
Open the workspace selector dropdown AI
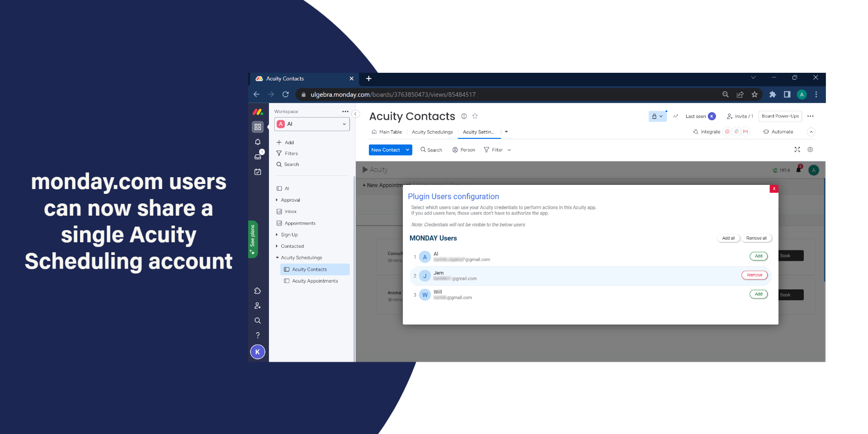click(312, 124)
